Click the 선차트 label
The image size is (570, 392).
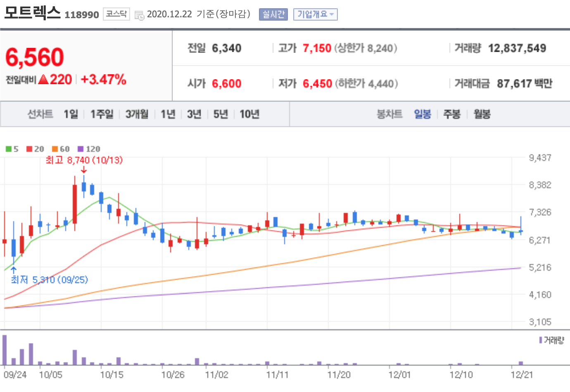tap(40, 114)
